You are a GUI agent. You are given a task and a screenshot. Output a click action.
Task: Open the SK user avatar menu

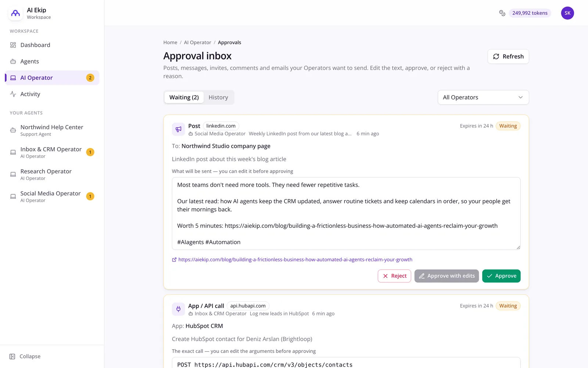pos(567,13)
